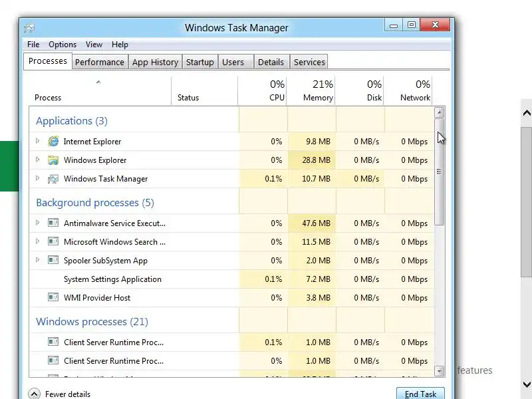This screenshot has width=532, height=399.
Task: Select the Spooler SubSystem App name
Action: (106, 261)
